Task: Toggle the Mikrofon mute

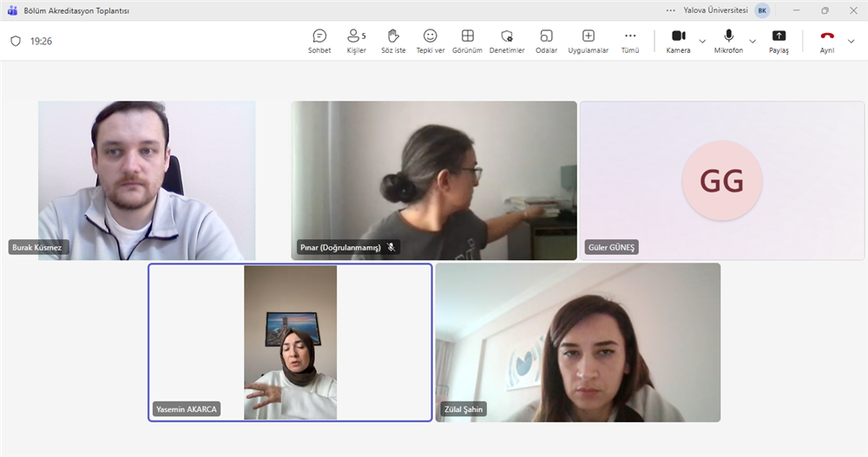Action: pyautogui.click(x=728, y=40)
